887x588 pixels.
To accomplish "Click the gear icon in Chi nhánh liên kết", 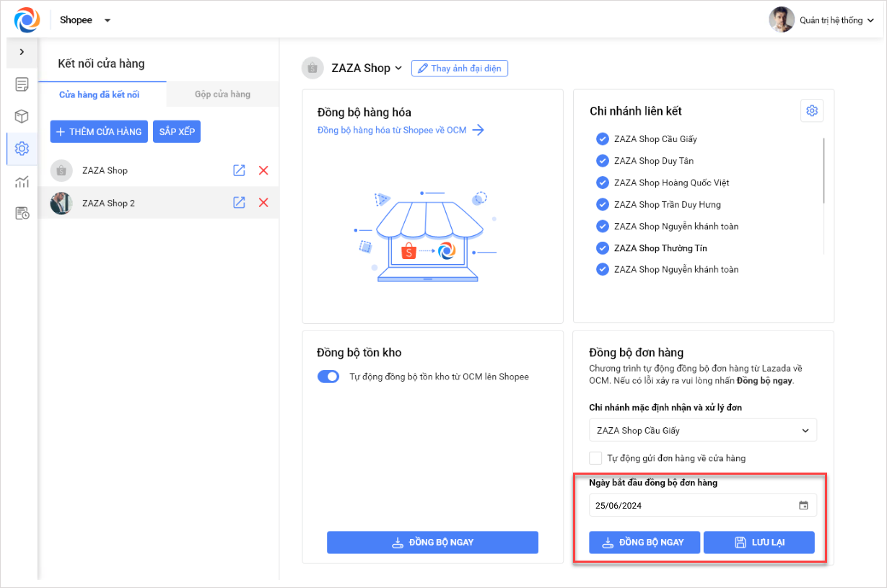I will [812, 111].
